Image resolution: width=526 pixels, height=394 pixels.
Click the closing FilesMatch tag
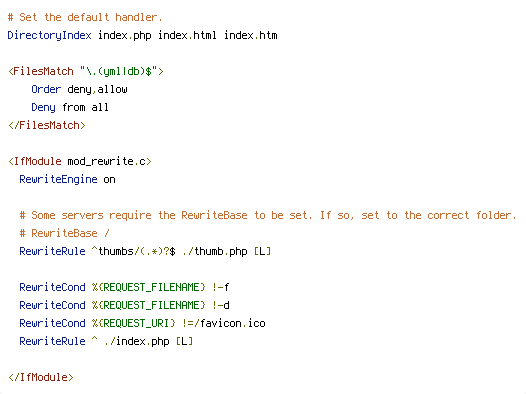pos(47,125)
